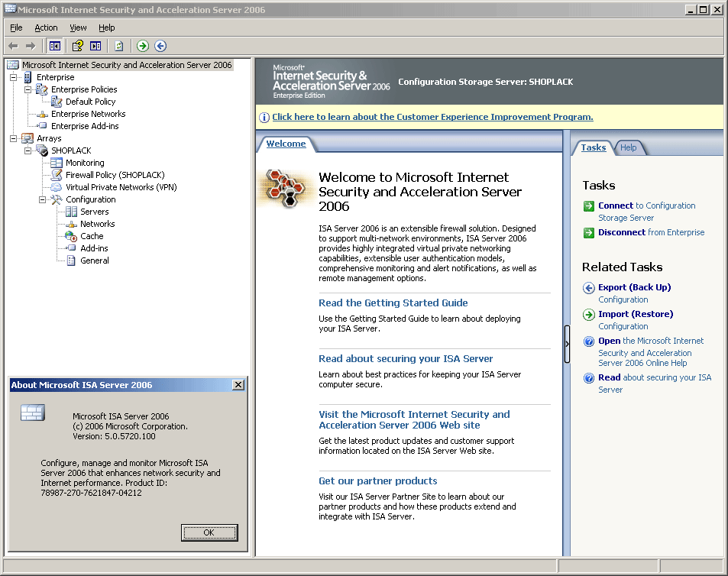The width and height of the screenshot is (728, 576).
Task: Collapse the Enterprise Policies node
Action: [x=28, y=89]
